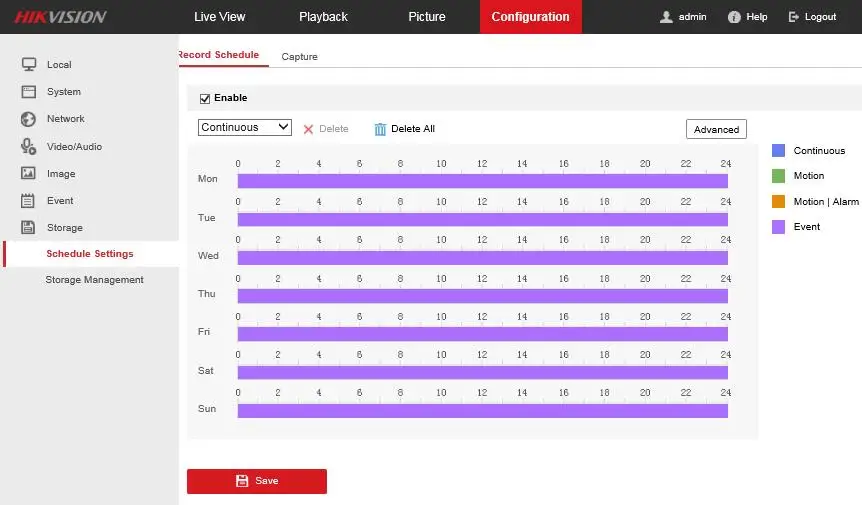Click the Event notepad icon

[27, 201]
